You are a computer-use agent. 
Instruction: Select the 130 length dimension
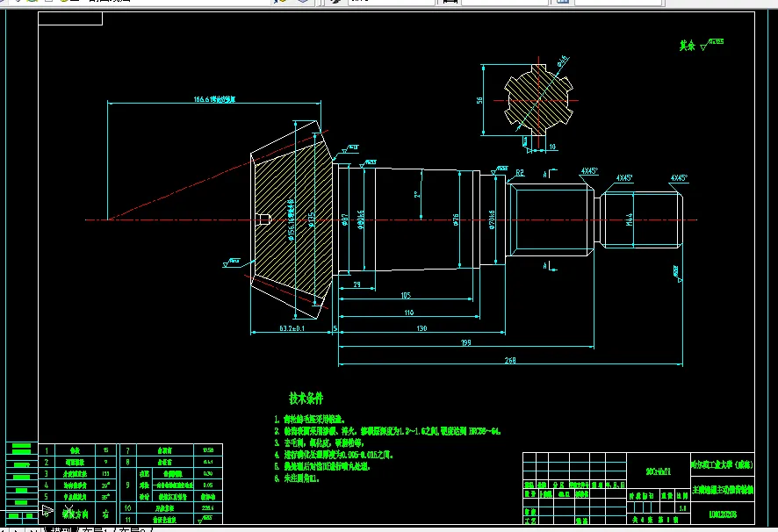[421, 328]
